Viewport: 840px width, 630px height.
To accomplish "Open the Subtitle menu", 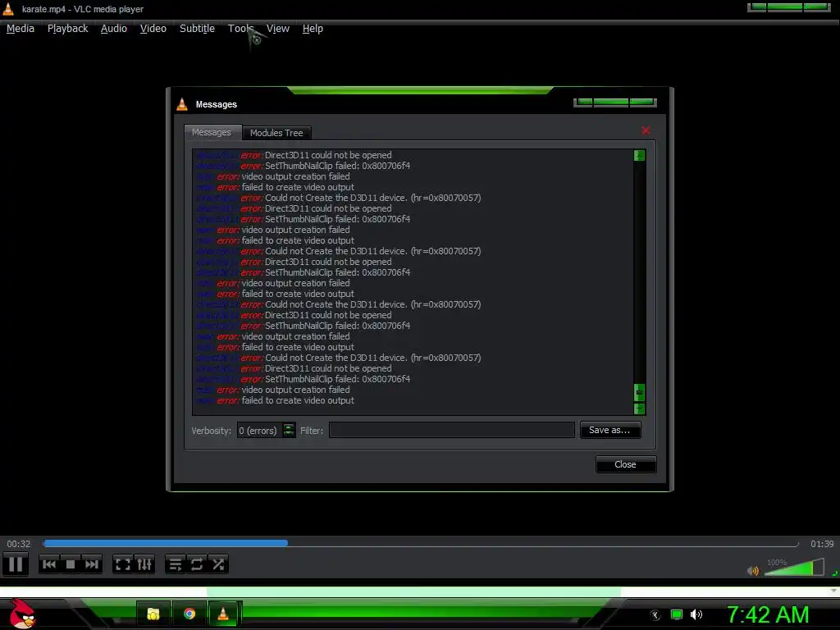I will click(197, 29).
